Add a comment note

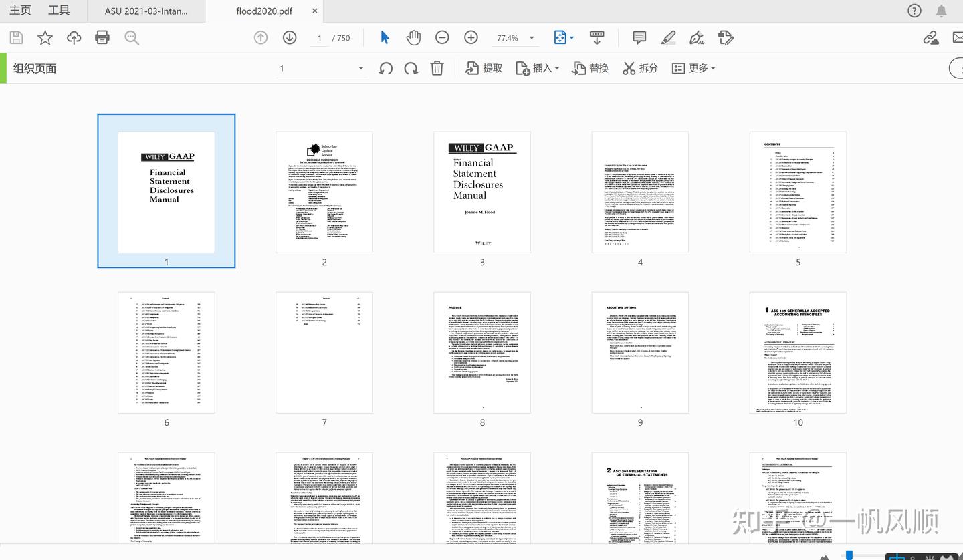(x=639, y=38)
